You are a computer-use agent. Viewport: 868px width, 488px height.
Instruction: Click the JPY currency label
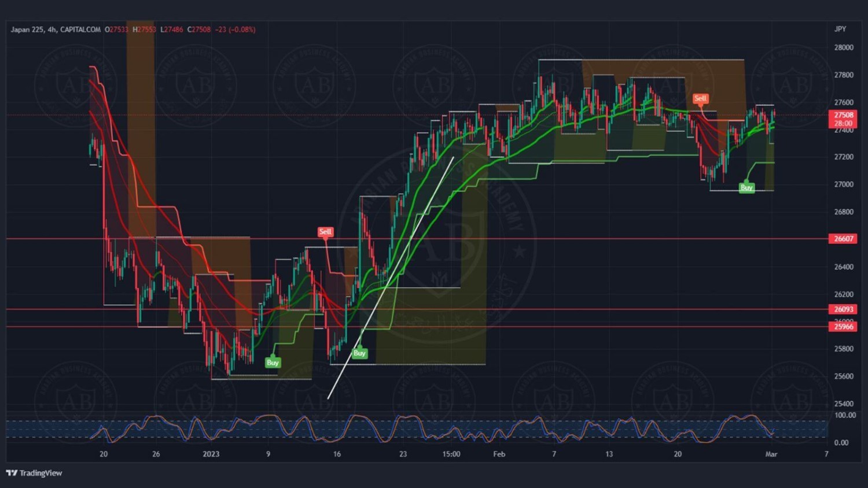coord(840,29)
